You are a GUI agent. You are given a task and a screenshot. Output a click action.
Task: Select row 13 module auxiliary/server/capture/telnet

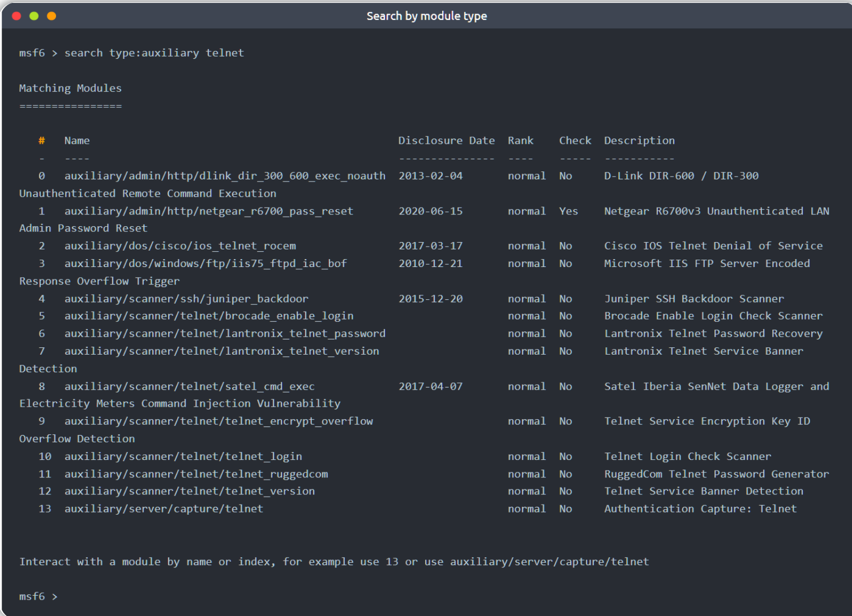(164, 509)
